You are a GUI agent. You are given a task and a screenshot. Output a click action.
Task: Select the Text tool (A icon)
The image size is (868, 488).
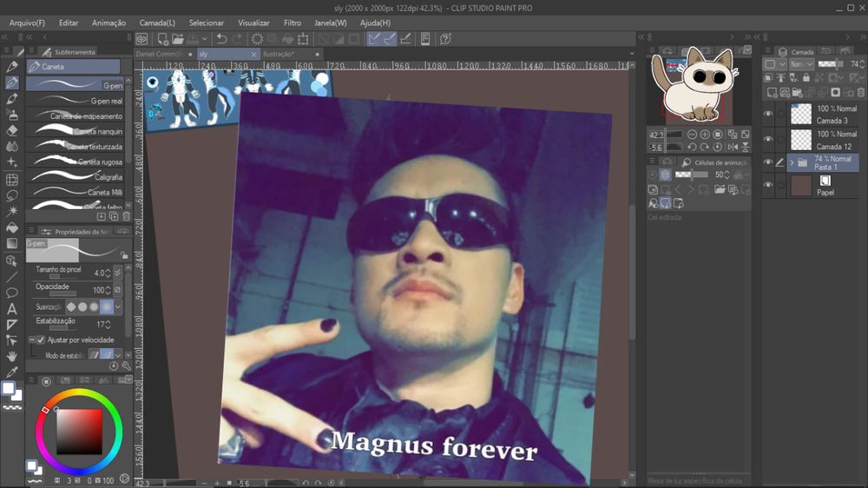[x=12, y=308]
